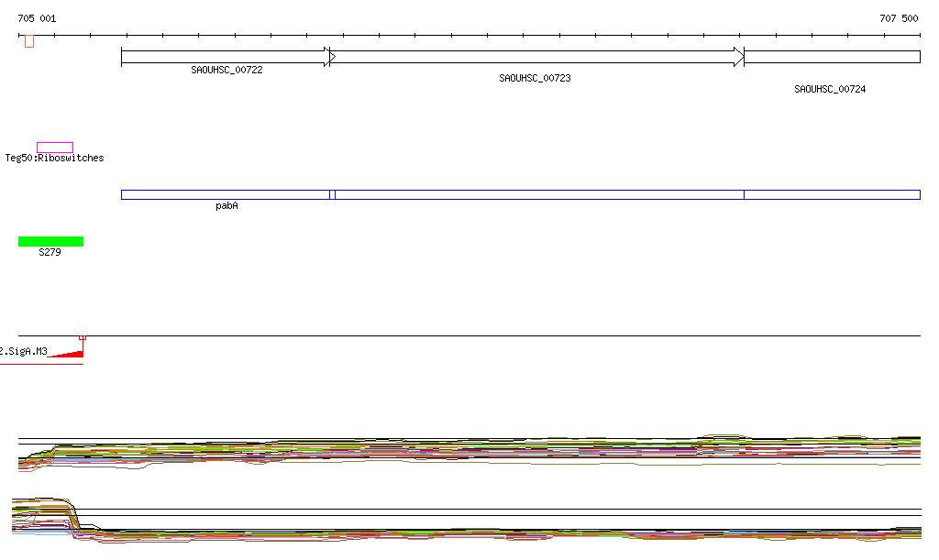Click the small orange box under the ruler
Image resolution: width=939 pixels, height=560 pixels.
point(29,41)
